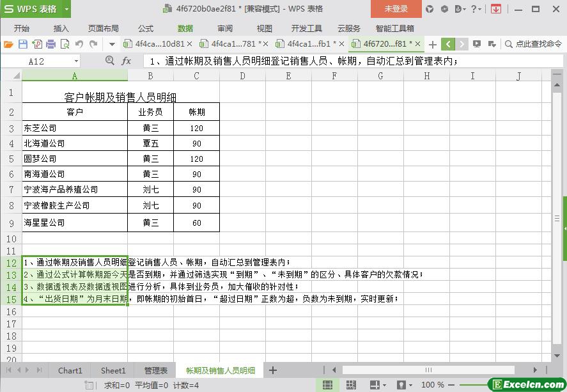Open the 智能工具箱 ribbon tab
This screenshot has height=392, width=567.
coord(395,29)
